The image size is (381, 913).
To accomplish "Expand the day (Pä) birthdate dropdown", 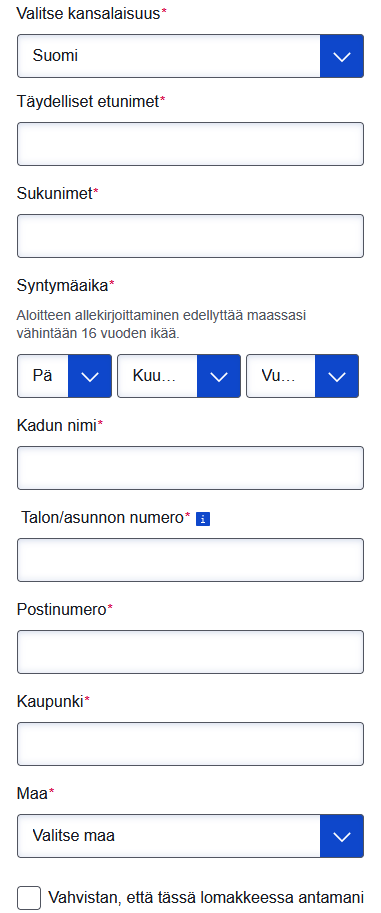I will [64, 376].
